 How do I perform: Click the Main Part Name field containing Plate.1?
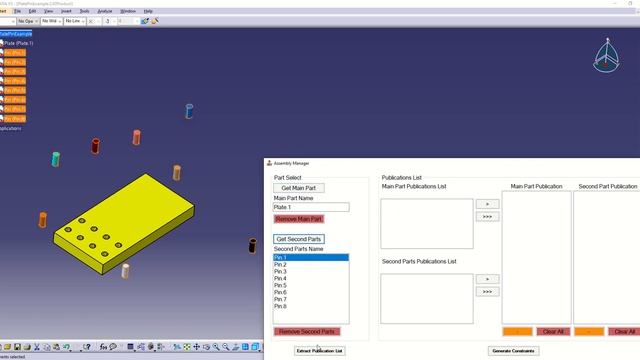pos(311,207)
